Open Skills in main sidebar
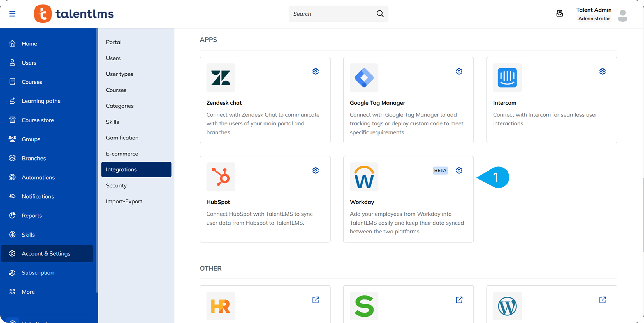Image resolution: width=644 pixels, height=323 pixels. pyautogui.click(x=47, y=234)
